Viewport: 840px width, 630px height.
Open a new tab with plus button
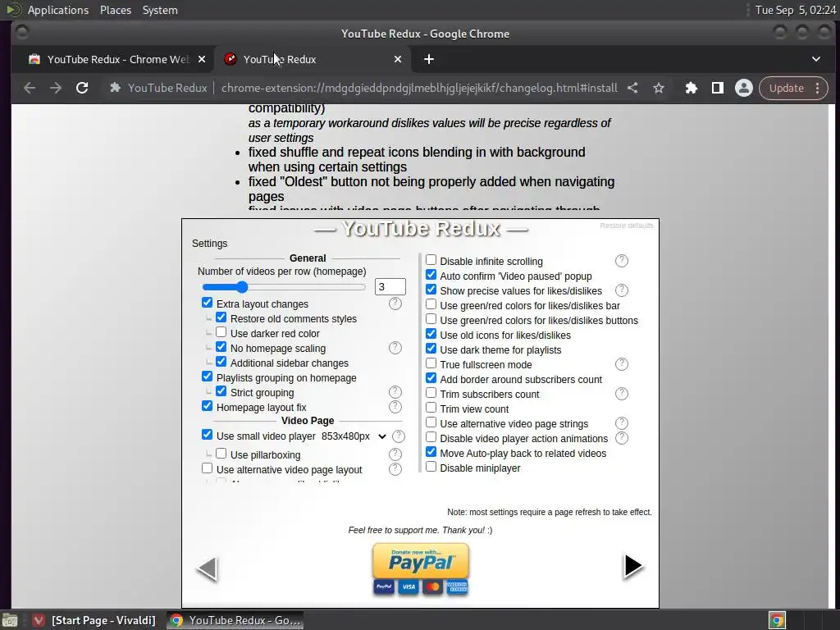coord(429,59)
